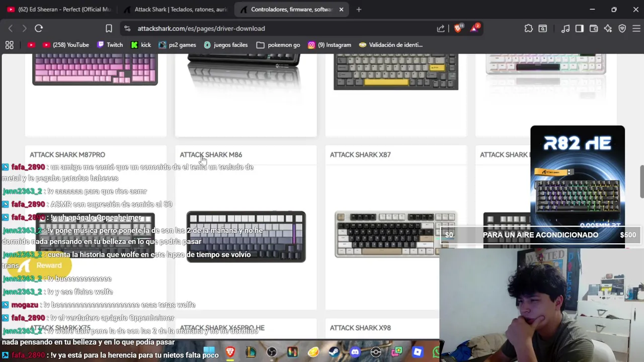
Task: Click the R82 HE keyboard ad overlay
Action: [x=578, y=186]
